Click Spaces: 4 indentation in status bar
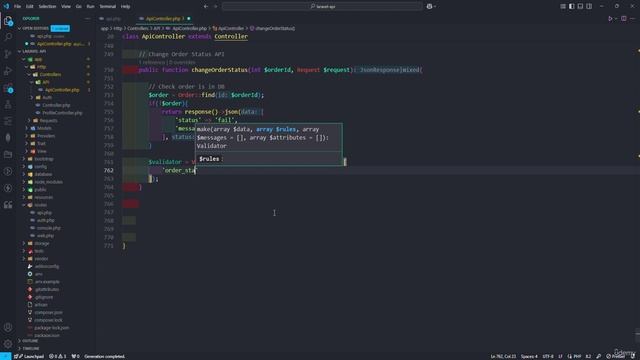Screen dimensions: 640x360 point(529,356)
